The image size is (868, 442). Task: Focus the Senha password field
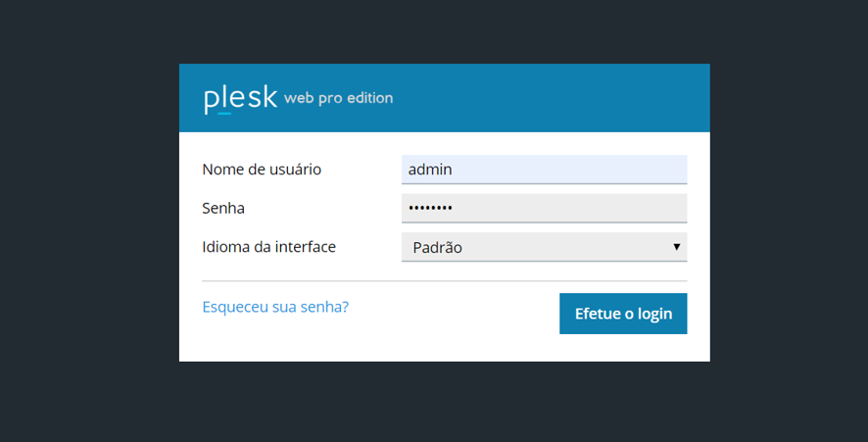click(x=544, y=208)
